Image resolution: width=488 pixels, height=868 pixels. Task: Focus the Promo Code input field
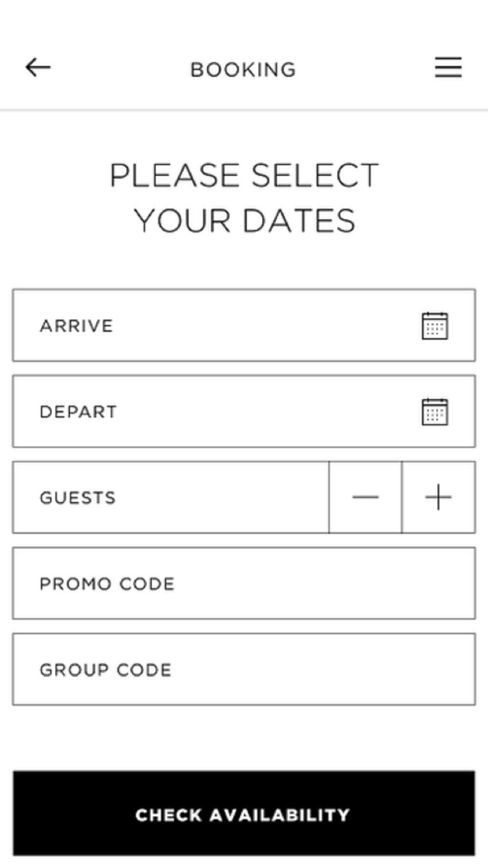[244, 583]
